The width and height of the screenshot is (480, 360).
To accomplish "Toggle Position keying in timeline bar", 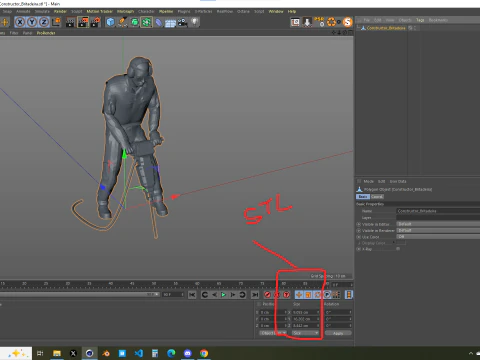I will (299, 295).
